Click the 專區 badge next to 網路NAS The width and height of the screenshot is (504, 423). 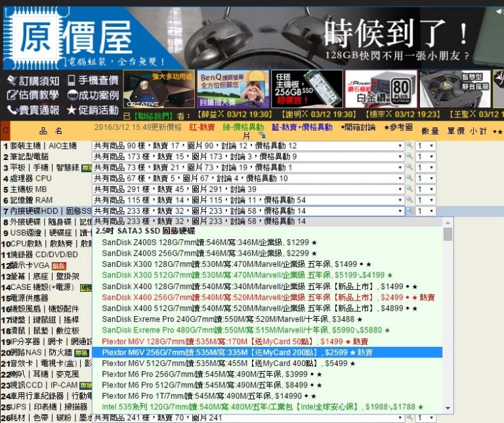pyautogui.click(x=81, y=353)
